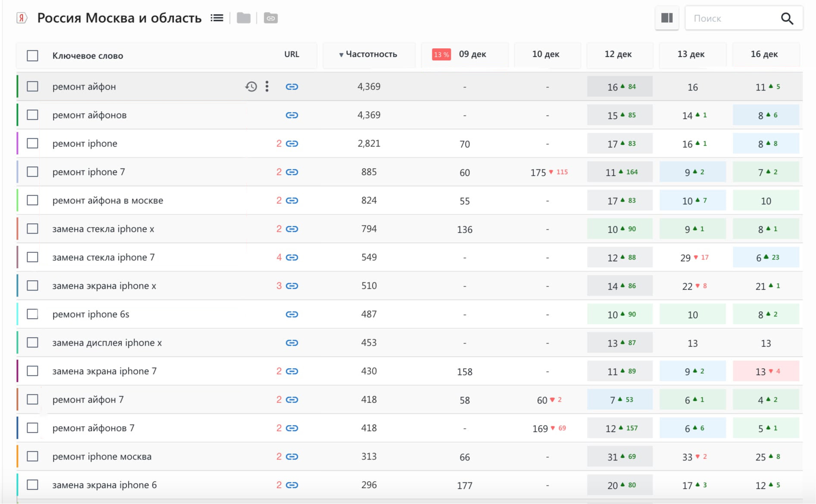Image resolution: width=816 pixels, height=504 pixels.
Task: Open URL link for ремонт iphone 7
Action: 292,172
